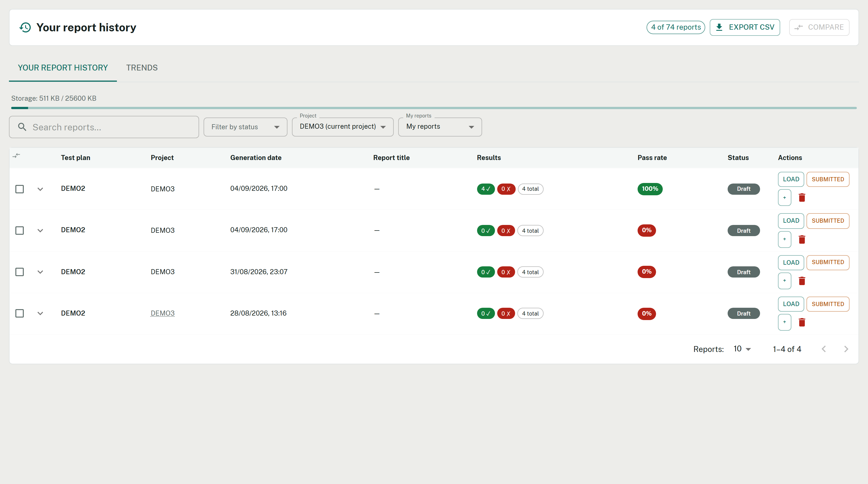868x484 pixels.
Task: Delete the 28/08/2026, 13:16 report
Action: [x=802, y=323]
